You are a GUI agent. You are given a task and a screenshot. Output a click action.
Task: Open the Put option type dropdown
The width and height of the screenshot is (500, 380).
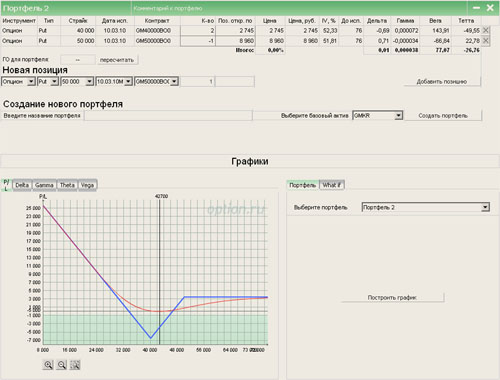tap(55, 81)
